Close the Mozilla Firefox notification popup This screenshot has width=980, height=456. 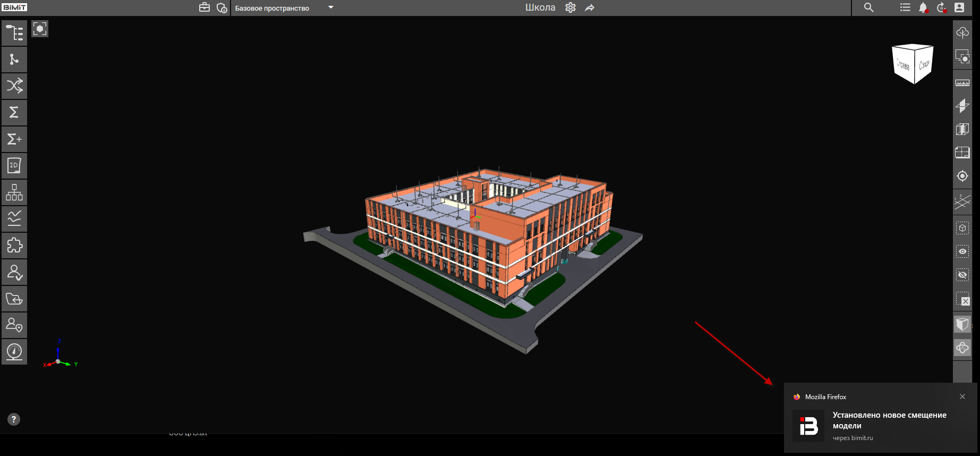[962, 396]
